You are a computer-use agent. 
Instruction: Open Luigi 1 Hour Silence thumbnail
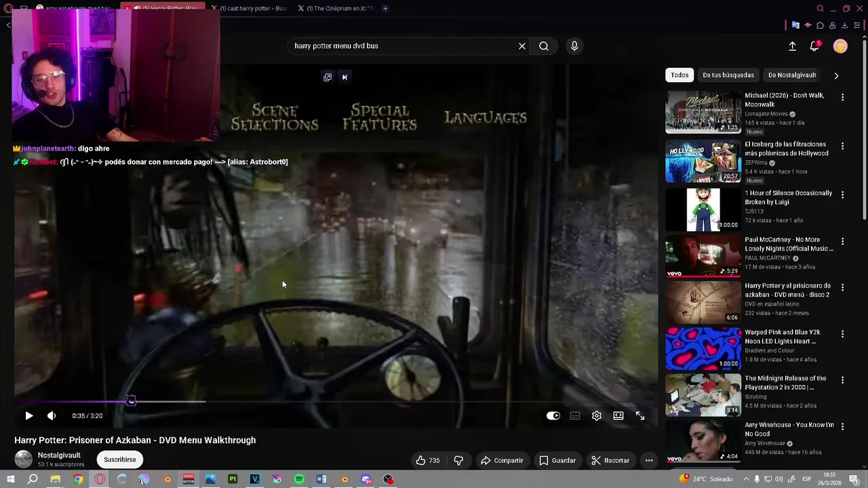pyautogui.click(x=703, y=210)
